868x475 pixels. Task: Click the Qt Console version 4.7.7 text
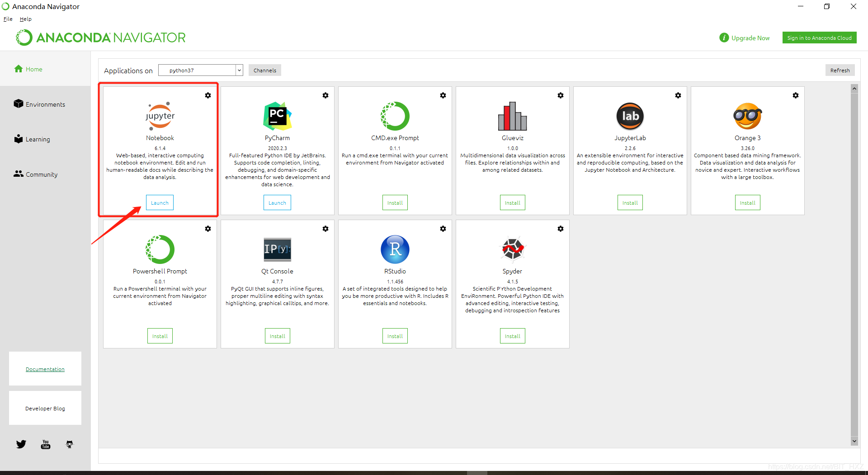278,282
